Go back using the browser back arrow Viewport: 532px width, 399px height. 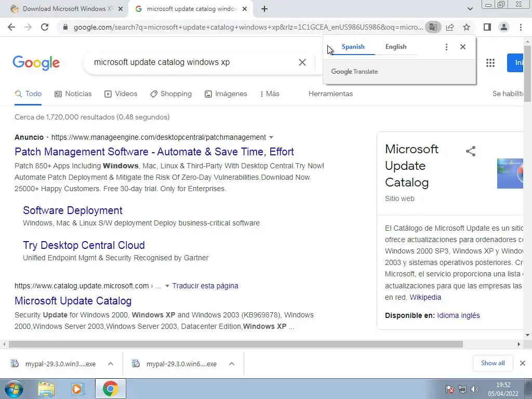[x=11, y=27]
